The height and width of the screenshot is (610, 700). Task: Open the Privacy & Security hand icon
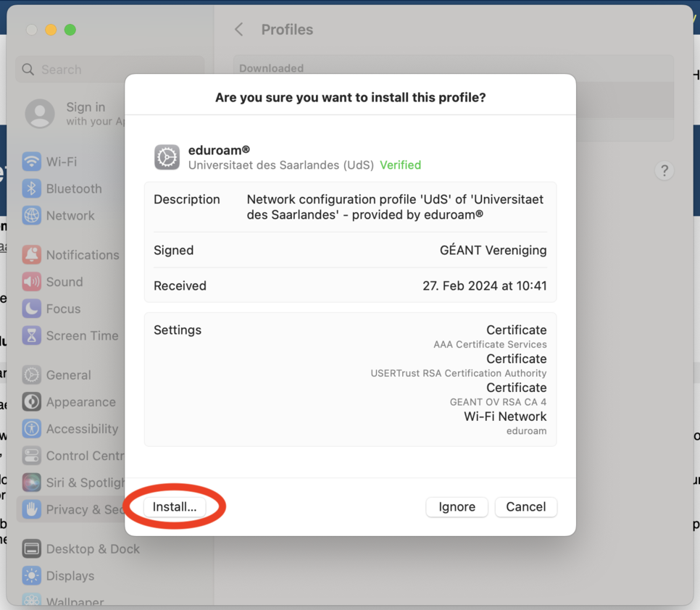pos(32,509)
